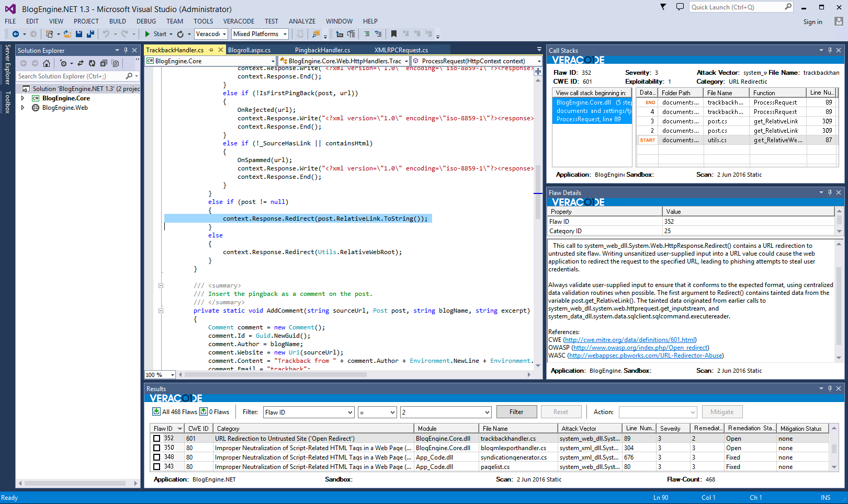Click the user account avatar icon
Viewport: 848px width, 504px height.
[839, 21]
